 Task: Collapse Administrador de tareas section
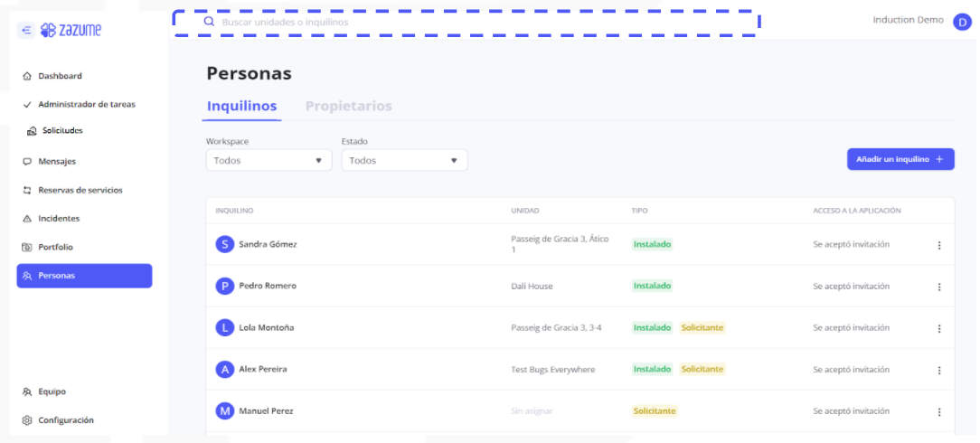pyautogui.click(x=27, y=104)
